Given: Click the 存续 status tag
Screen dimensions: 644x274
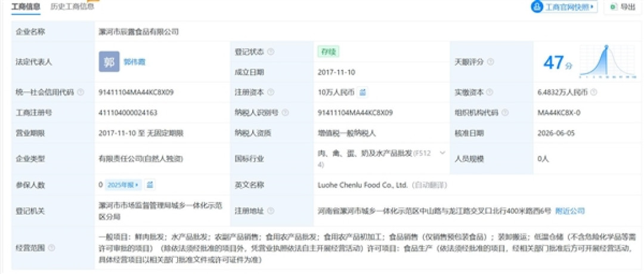Looking at the screenshot, I should (x=328, y=52).
